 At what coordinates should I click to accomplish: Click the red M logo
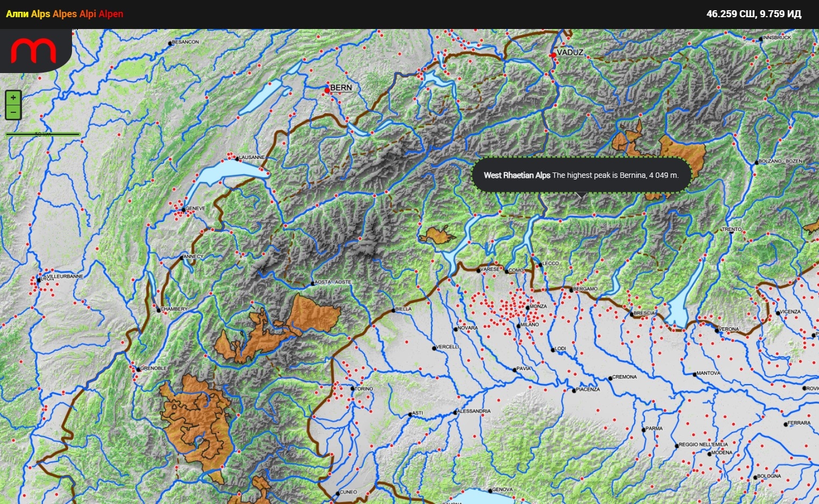point(33,51)
